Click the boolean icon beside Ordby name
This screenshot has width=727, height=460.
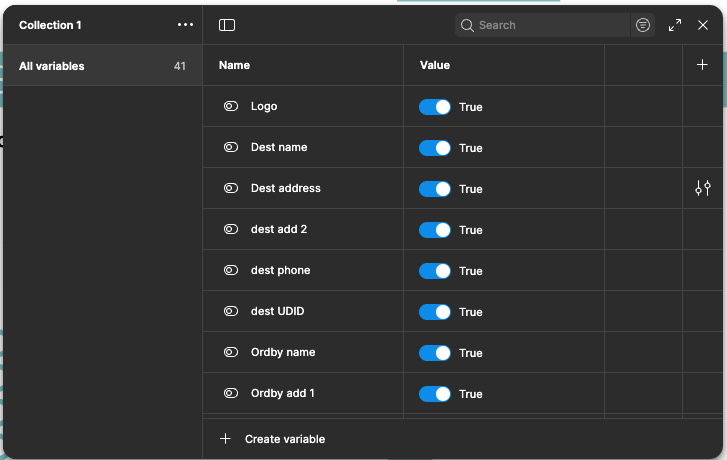[x=231, y=352]
